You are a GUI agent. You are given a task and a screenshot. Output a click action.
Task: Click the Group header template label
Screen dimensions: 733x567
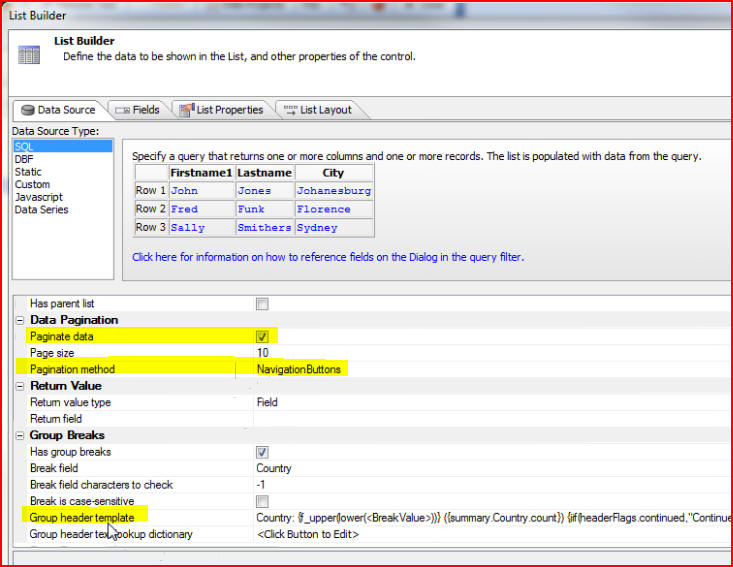[82, 518]
